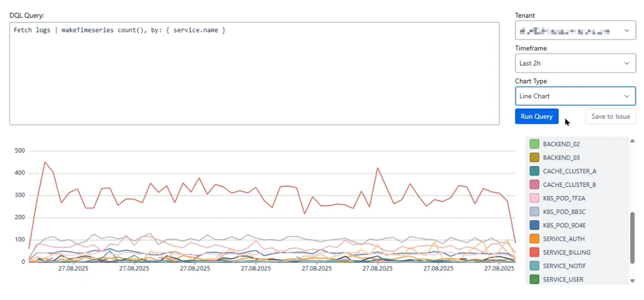This screenshot has height=300, width=644.
Task: Open the Timeframe dropdown showing Last 2h
Action: tap(575, 63)
